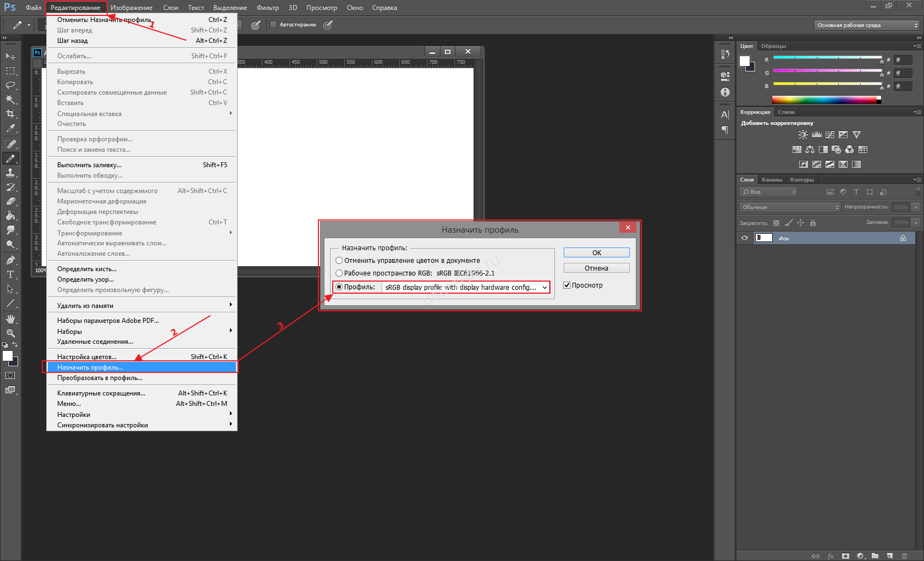This screenshot has height=561, width=924.
Task: Add a Curves adjustment layer
Action: click(x=830, y=135)
